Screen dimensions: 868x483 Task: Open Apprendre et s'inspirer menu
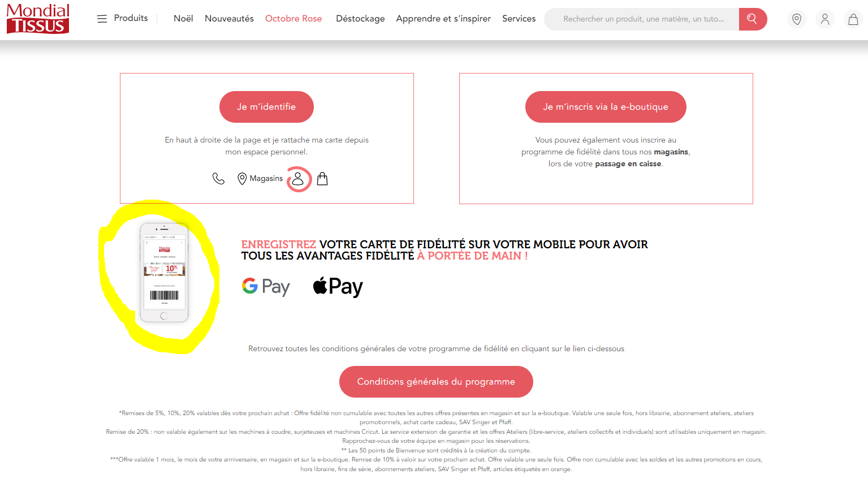(443, 19)
